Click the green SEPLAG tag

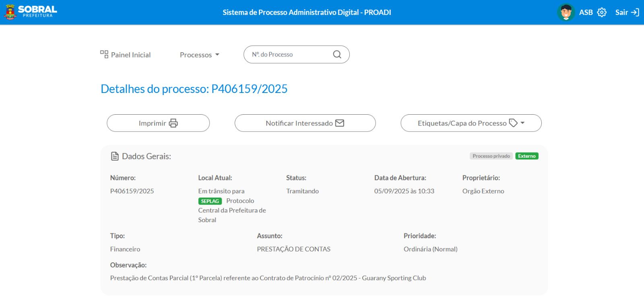[x=210, y=201]
